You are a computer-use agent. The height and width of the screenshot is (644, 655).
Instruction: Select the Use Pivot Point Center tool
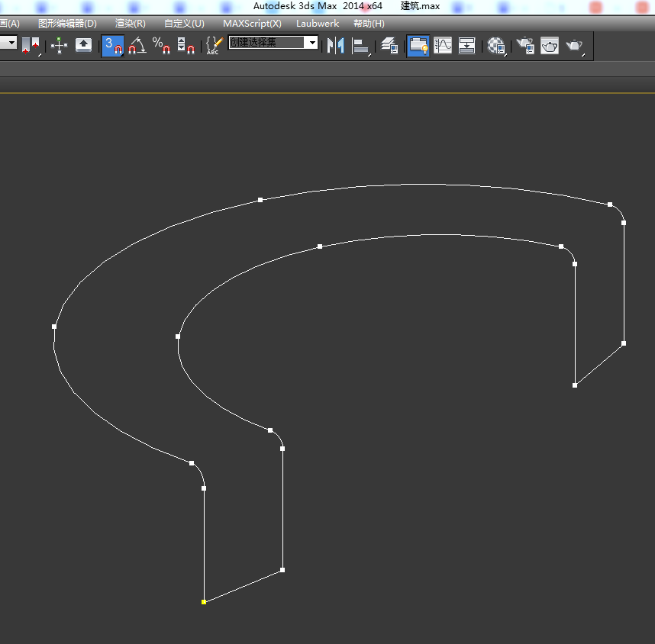[31, 46]
